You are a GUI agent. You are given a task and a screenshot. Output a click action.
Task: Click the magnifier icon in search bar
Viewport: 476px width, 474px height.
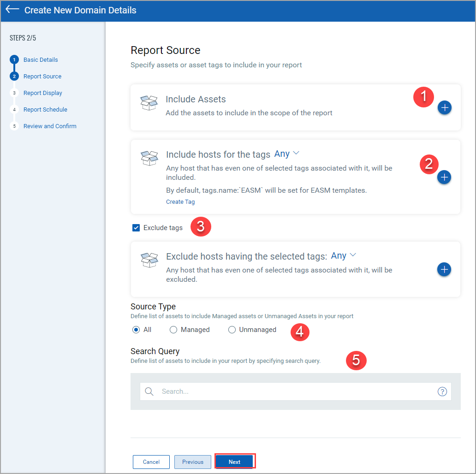pyautogui.click(x=149, y=391)
